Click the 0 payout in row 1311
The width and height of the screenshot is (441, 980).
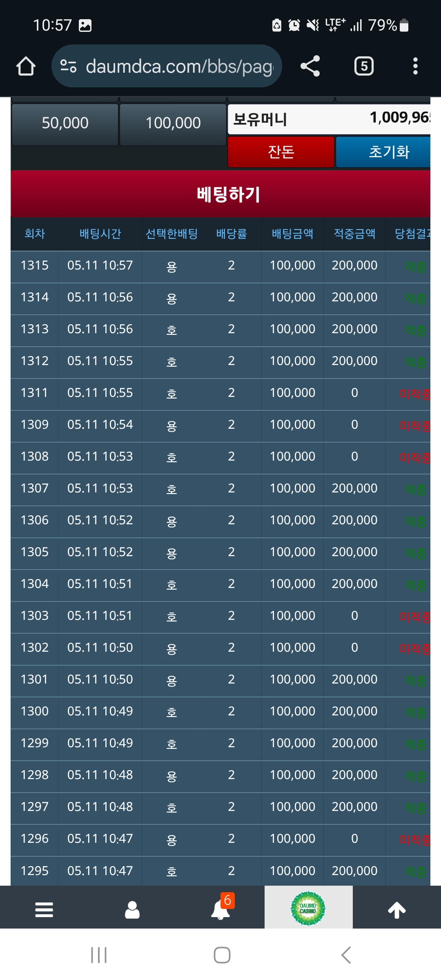click(354, 393)
